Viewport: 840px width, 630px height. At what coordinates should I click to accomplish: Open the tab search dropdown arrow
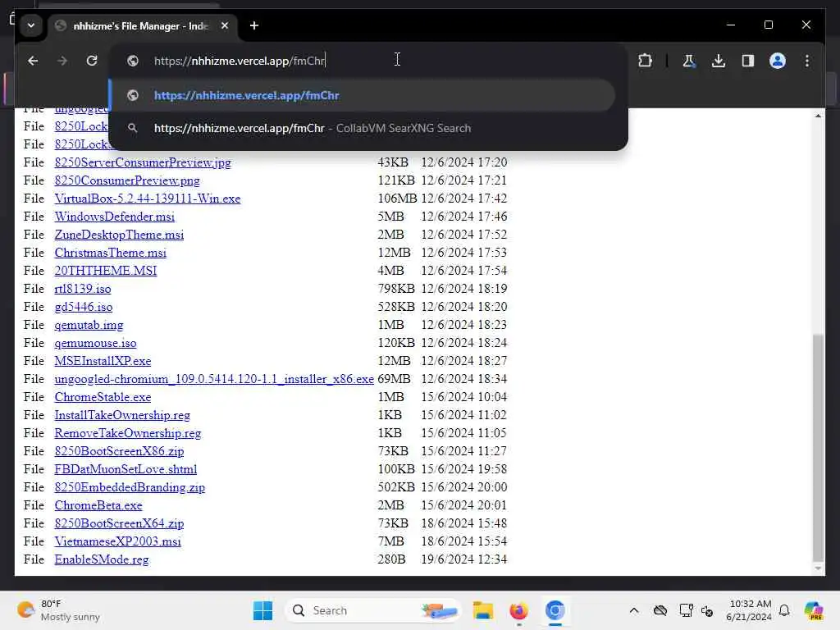31,25
